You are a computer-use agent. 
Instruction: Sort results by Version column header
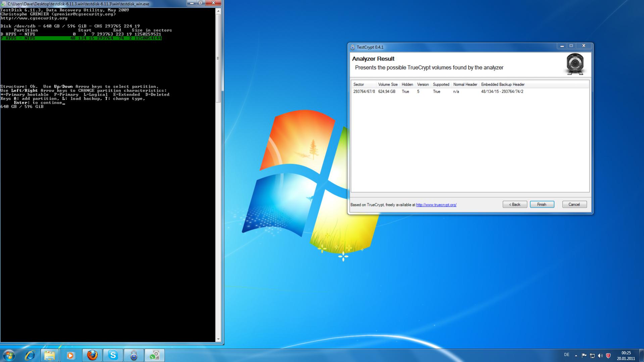tap(423, 85)
